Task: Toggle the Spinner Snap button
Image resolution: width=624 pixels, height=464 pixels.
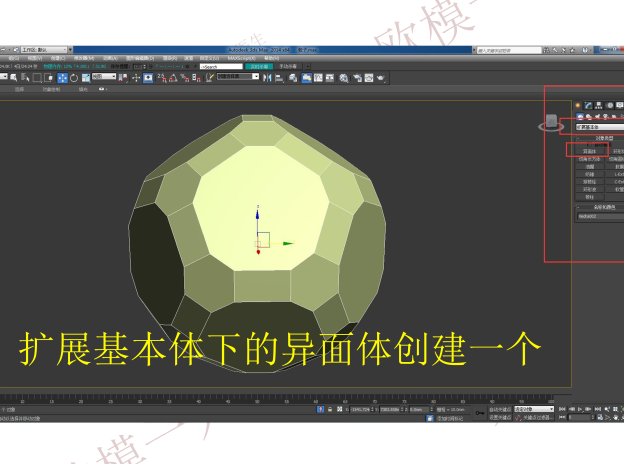Action: 196,78
